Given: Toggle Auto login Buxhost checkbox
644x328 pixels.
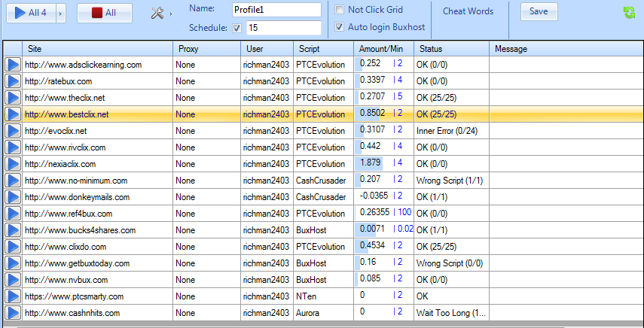Looking at the screenshot, I should pyautogui.click(x=339, y=27).
